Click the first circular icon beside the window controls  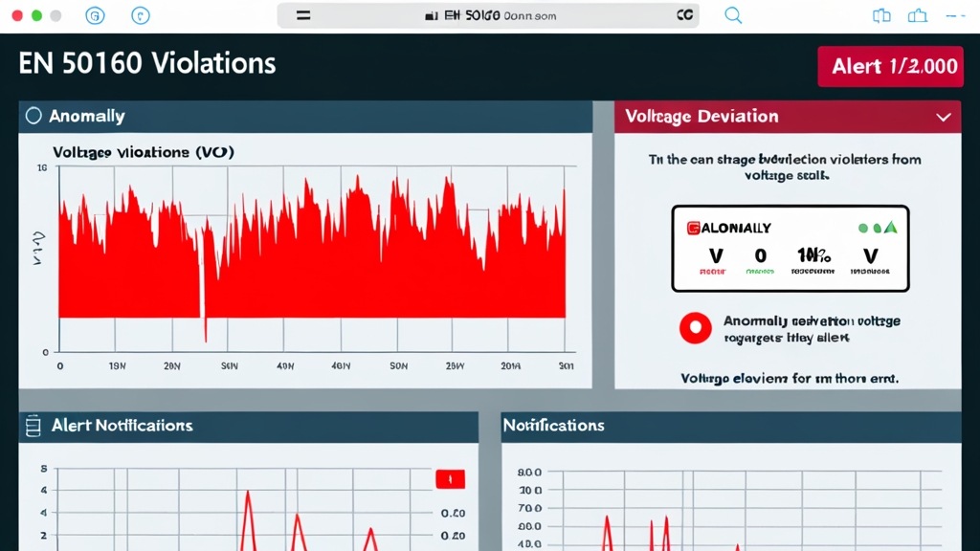coord(94,15)
